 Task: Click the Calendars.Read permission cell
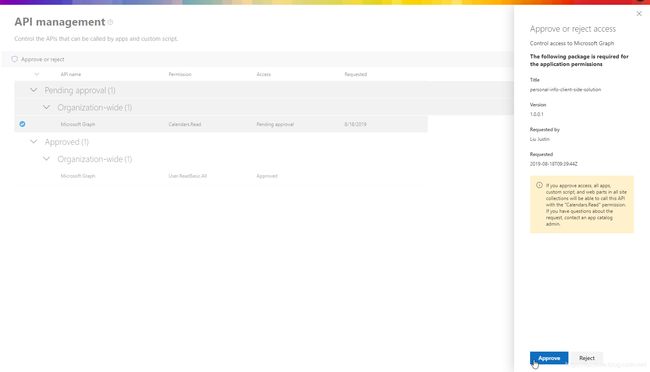click(185, 124)
